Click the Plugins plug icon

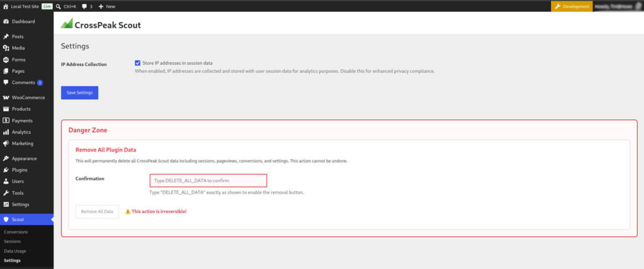click(6, 170)
